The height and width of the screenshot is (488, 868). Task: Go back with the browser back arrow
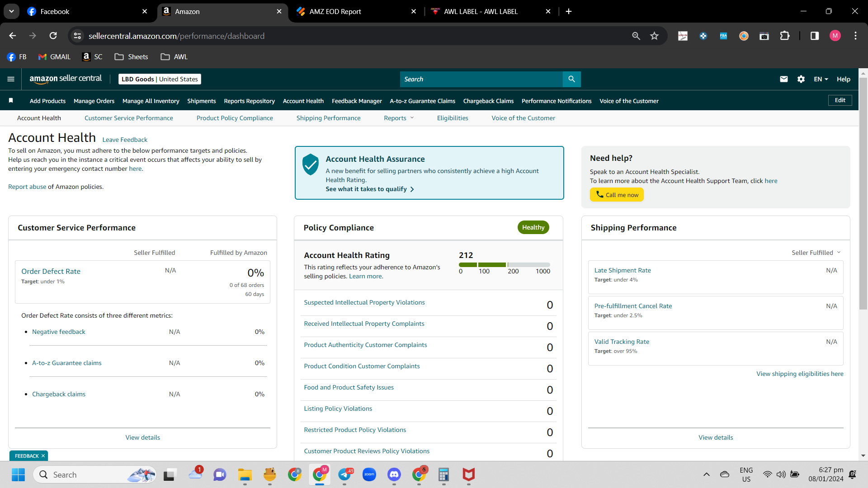click(x=13, y=36)
